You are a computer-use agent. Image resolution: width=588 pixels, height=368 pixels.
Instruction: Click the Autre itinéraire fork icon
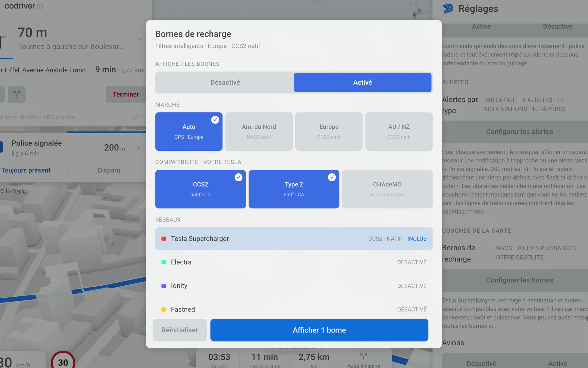[364, 356]
